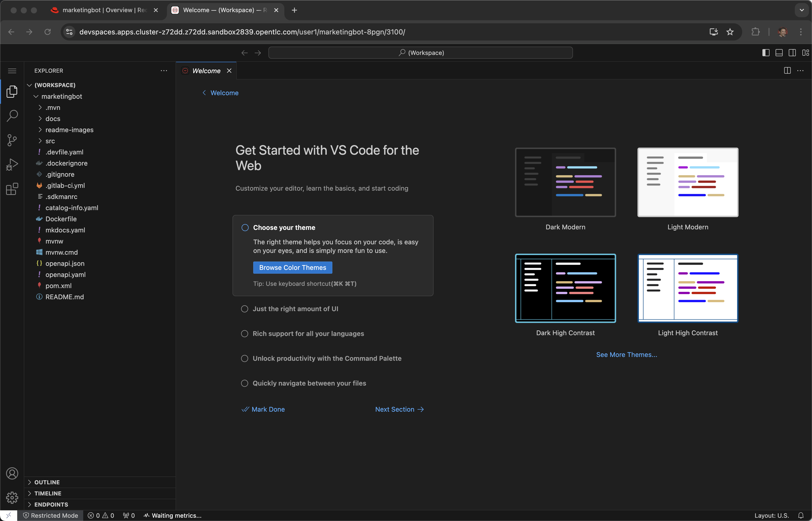The image size is (812, 521).
Task: Click the Accounts icon in activity bar
Action: [12, 473]
